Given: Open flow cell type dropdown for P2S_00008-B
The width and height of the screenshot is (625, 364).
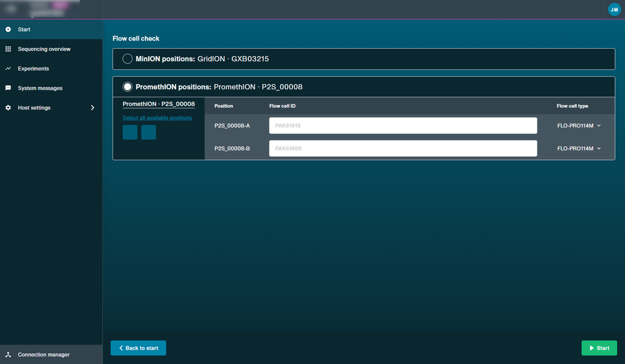Looking at the screenshot, I should click(x=579, y=148).
